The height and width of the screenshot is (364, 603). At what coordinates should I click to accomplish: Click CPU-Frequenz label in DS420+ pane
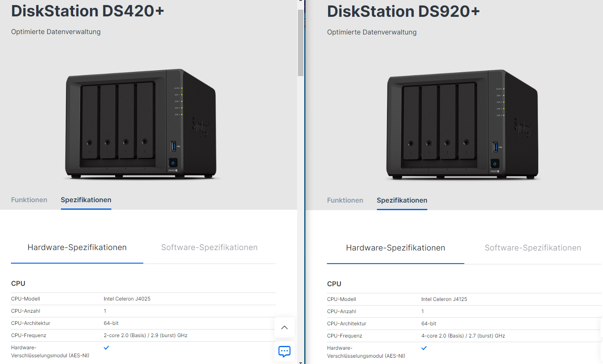pyautogui.click(x=29, y=335)
